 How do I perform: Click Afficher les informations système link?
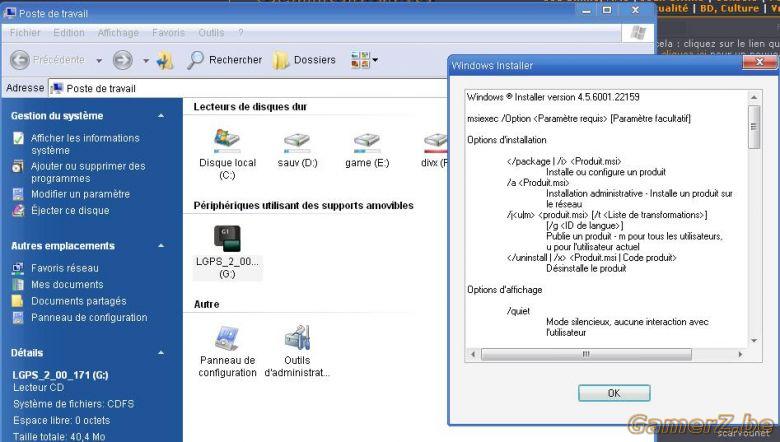pyautogui.click(x=85, y=144)
